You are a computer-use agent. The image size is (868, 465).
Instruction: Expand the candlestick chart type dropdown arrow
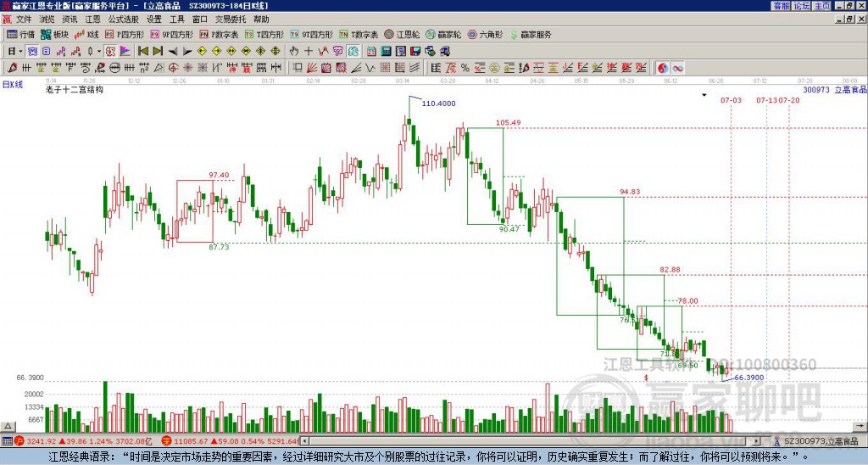coord(99,52)
